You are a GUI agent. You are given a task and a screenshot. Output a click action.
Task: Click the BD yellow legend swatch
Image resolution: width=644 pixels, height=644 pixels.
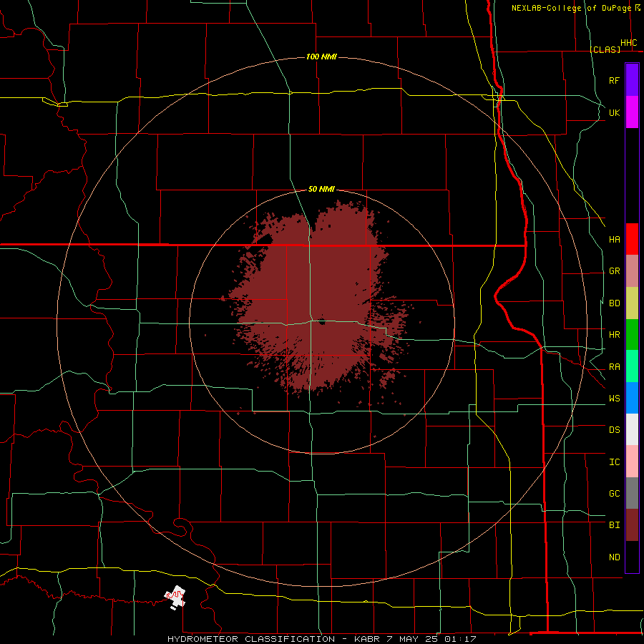click(632, 303)
